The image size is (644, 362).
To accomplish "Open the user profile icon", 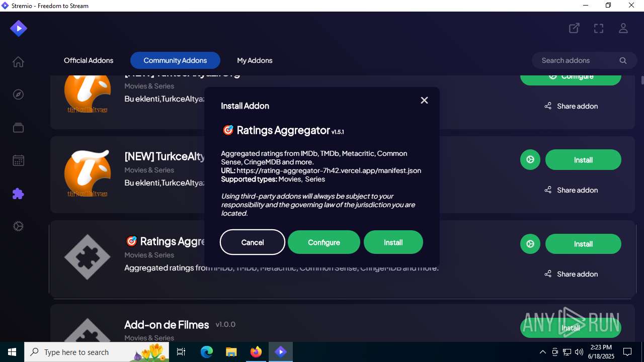I will (x=623, y=28).
